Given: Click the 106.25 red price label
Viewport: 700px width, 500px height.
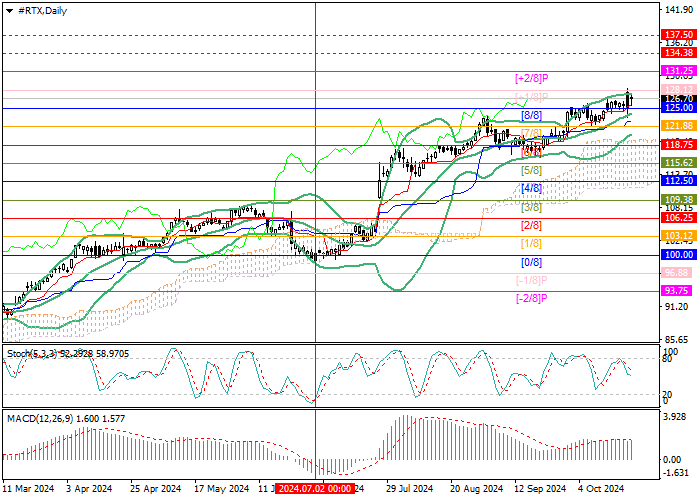Looking at the screenshot, I should pyautogui.click(x=678, y=218).
